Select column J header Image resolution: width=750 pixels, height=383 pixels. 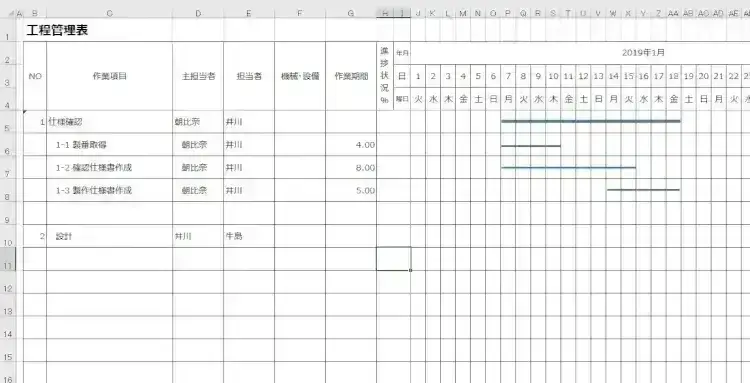pos(418,14)
